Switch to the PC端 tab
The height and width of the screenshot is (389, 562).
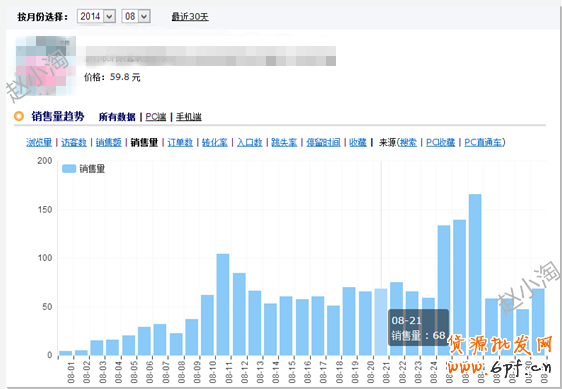point(156,117)
